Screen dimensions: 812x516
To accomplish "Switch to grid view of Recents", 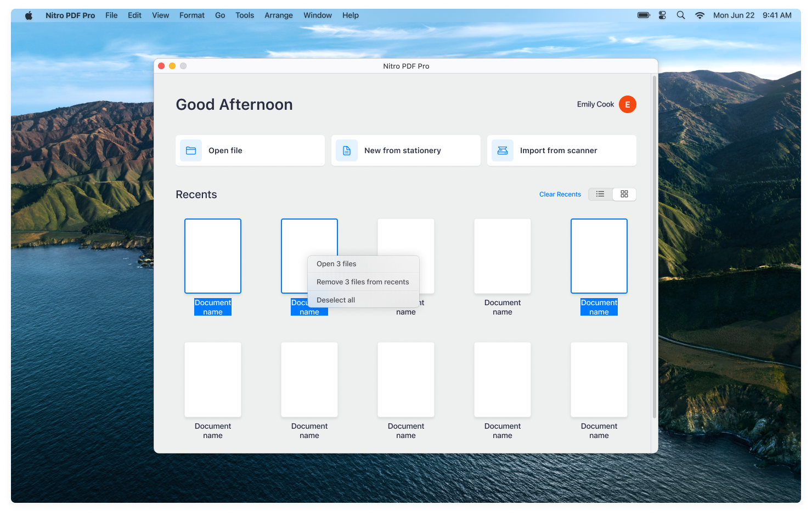I will [x=624, y=194].
